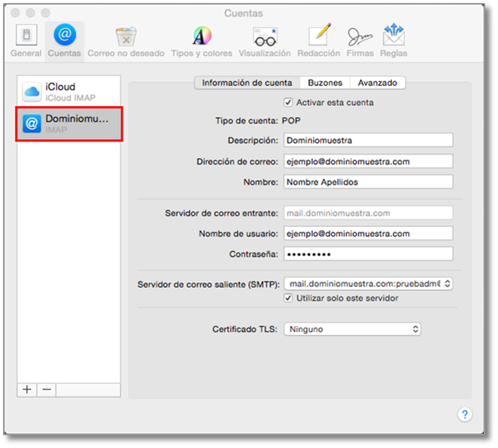This screenshot has width=498, height=448.
Task: Open the General preferences pane
Action: [x=26, y=41]
